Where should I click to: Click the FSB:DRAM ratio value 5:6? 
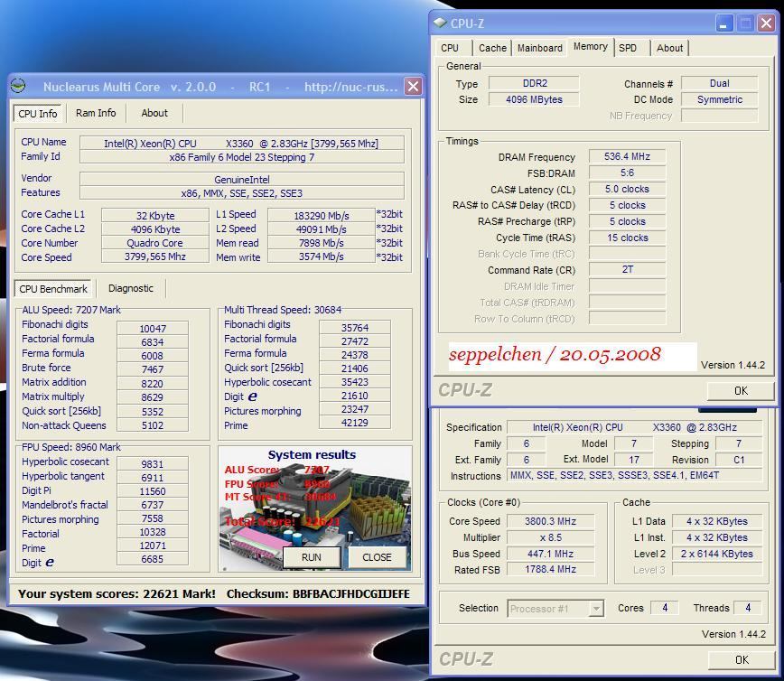(627, 173)
